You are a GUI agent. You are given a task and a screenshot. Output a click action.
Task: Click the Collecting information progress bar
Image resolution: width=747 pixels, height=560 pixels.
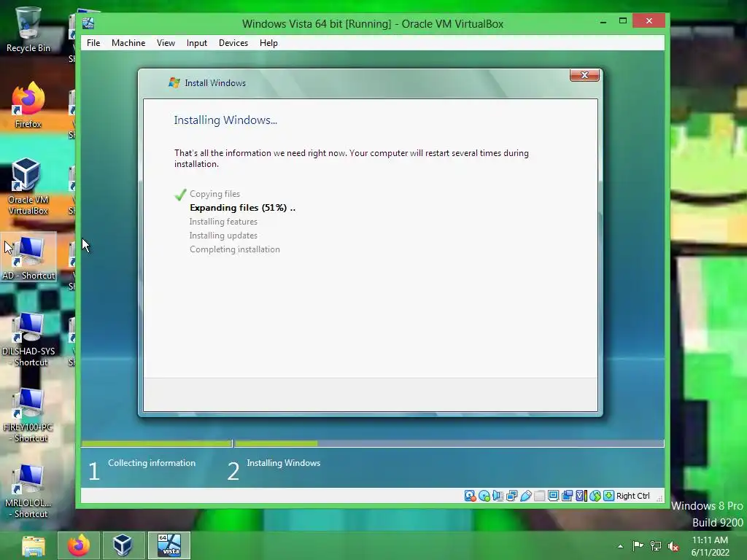[x=157, y=443]
